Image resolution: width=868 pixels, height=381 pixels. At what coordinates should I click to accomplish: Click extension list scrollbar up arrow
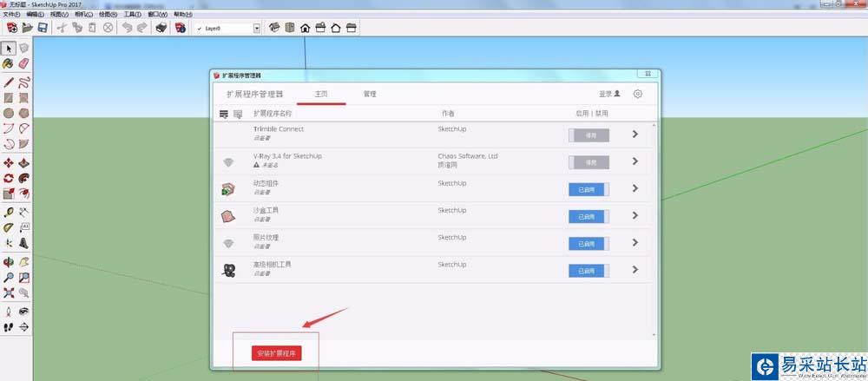point(654,125)
